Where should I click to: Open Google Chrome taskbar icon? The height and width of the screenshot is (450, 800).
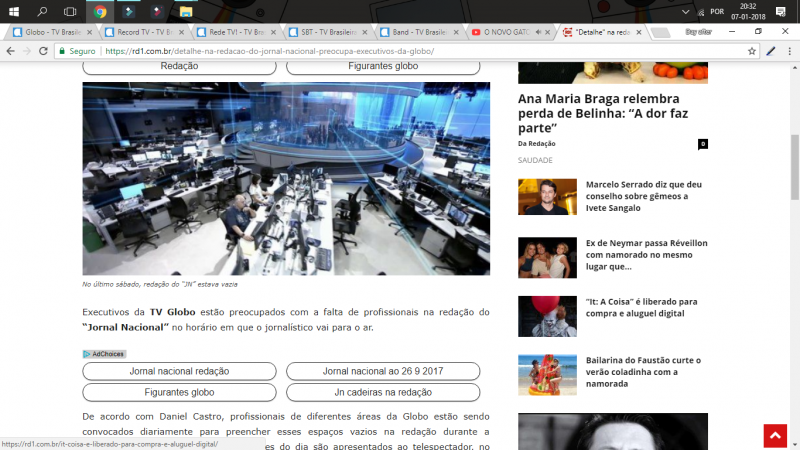point(100,11)
